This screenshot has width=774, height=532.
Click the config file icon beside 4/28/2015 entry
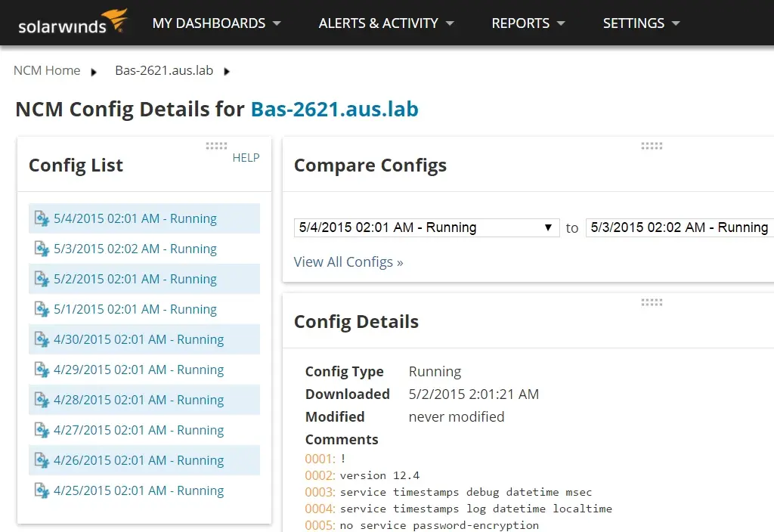click(x=42, y=399)
